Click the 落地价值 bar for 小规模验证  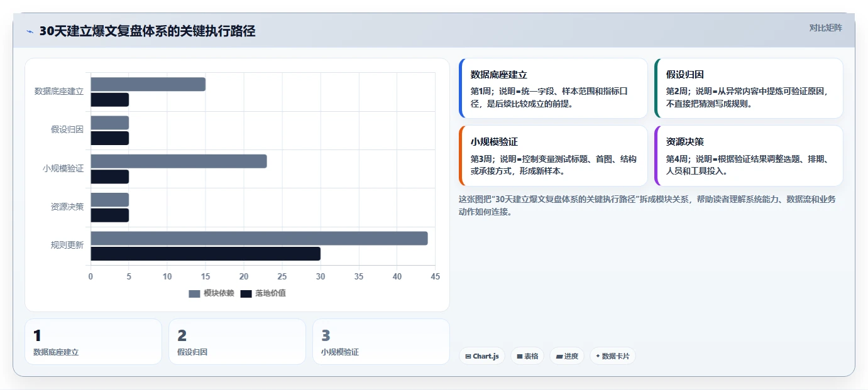pyautogui.click(x=110, y=176)
